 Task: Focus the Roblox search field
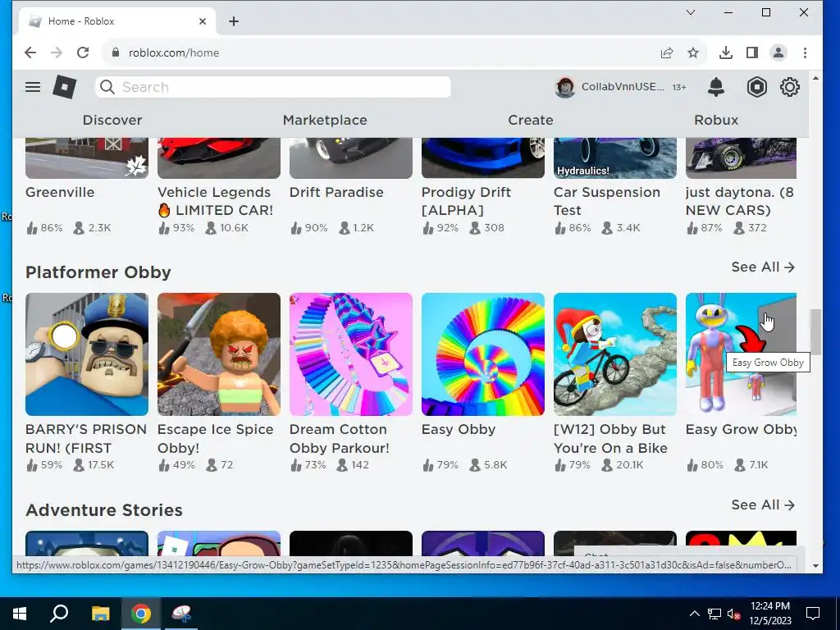pos(273,87)
